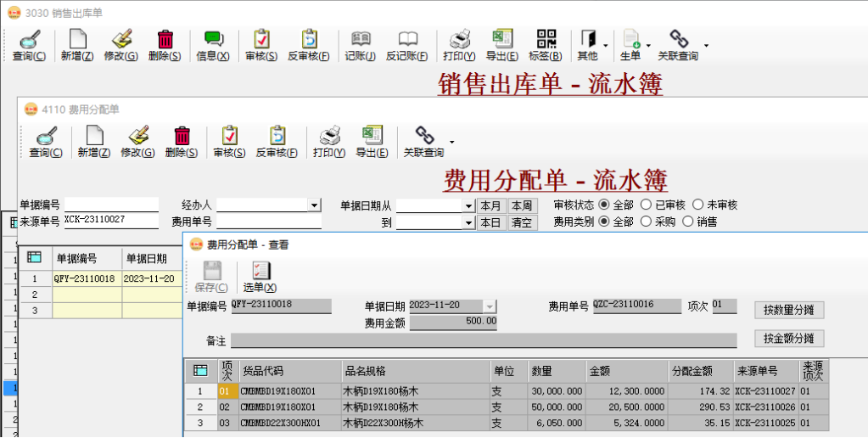Select list cell QFY-23110018
The height and width of the screenshot is (438, 868).
pos(87,278)
